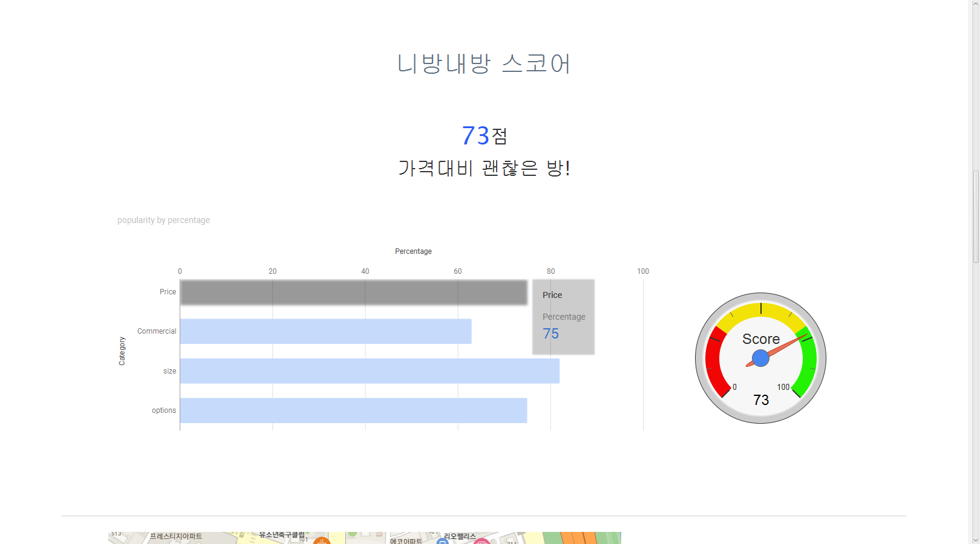Click the 'Category' vertical axis title
Viewport: 980px width, 544px height.
[122, 351]
